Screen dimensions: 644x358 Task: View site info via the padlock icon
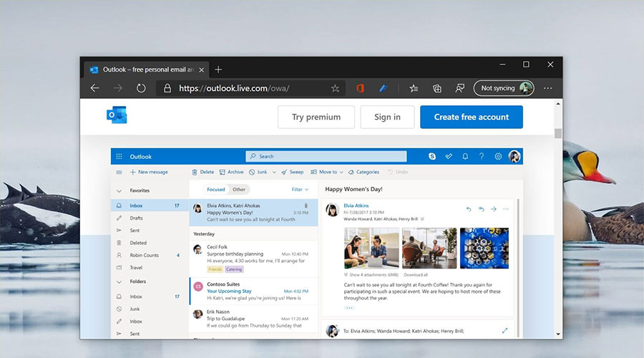coord(167,88)
